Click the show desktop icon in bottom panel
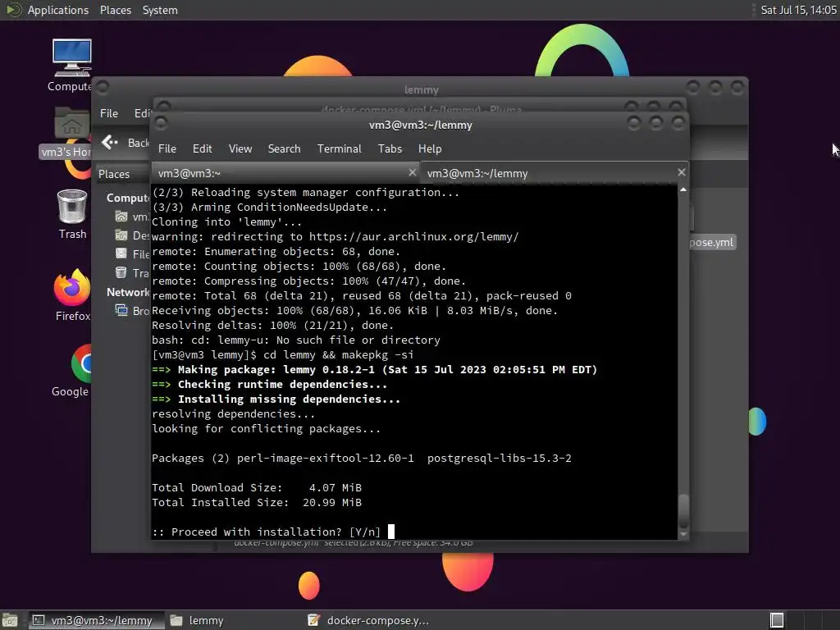 10,620
